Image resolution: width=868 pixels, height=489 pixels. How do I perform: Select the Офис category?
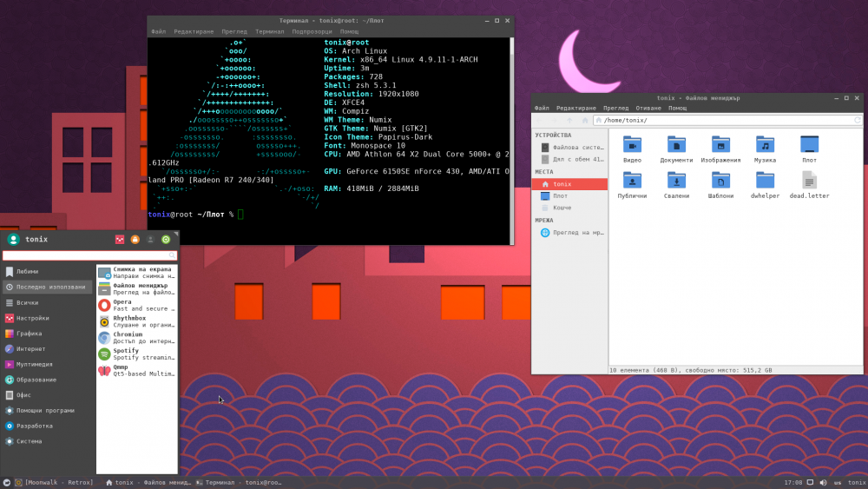(48, 395)
